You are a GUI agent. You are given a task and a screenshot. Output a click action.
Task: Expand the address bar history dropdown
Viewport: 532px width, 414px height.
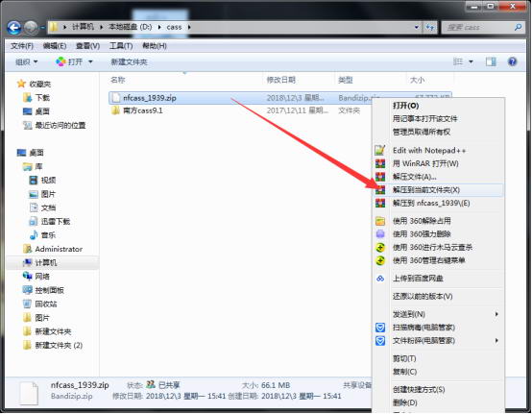coord(417,27)
